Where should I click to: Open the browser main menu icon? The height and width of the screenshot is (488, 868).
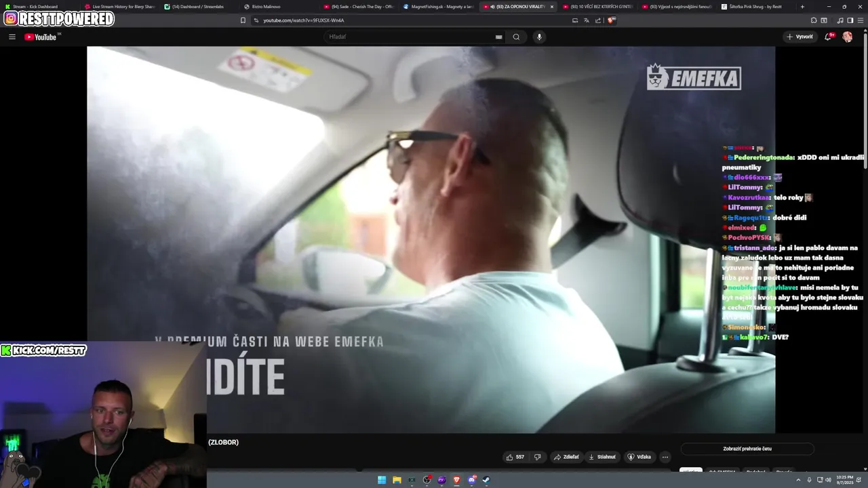pos(861,20)
